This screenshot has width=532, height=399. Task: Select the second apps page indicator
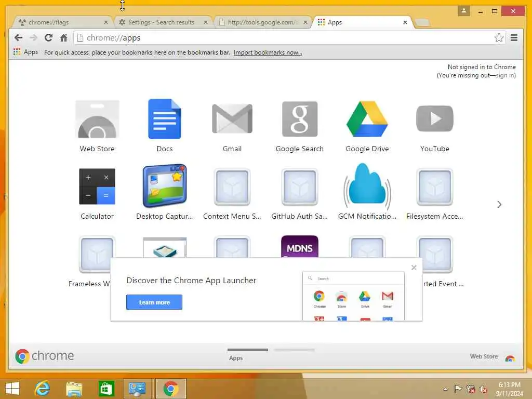click(x=295, y=350)
